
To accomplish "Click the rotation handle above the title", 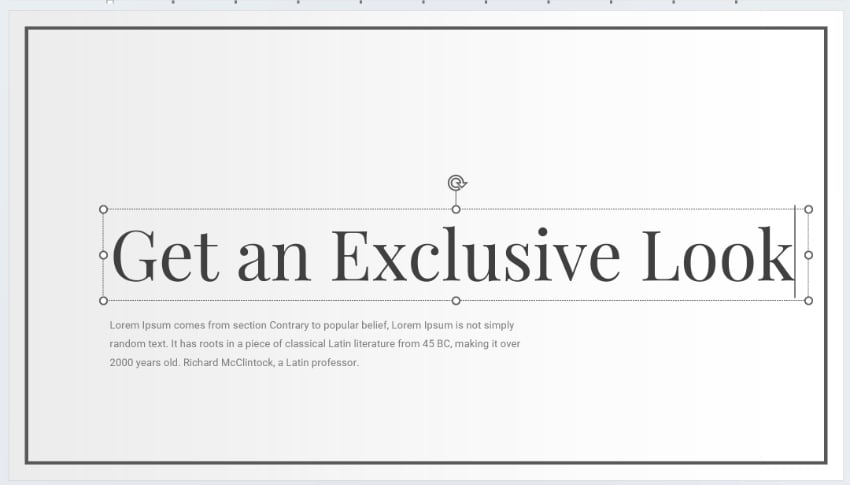I will (456, 182).
